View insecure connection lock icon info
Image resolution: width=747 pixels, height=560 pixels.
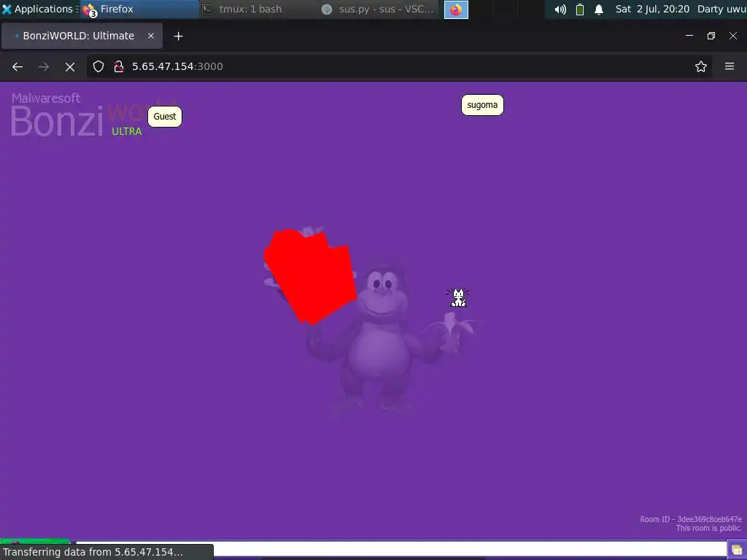(119, 66)
